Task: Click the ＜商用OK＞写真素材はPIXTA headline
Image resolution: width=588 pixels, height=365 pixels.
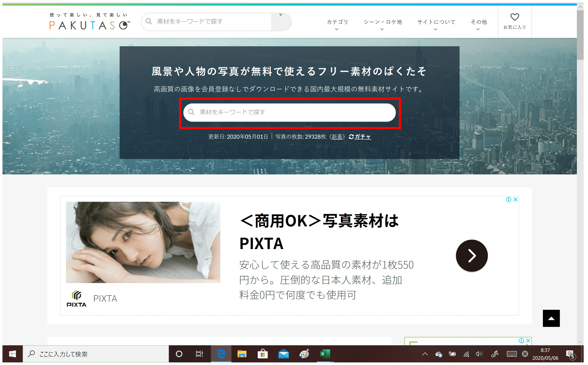Action: [319, 232]
